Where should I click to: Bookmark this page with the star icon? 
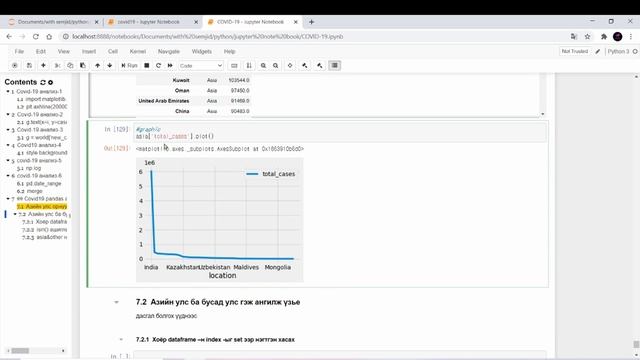tap(587, 37)
